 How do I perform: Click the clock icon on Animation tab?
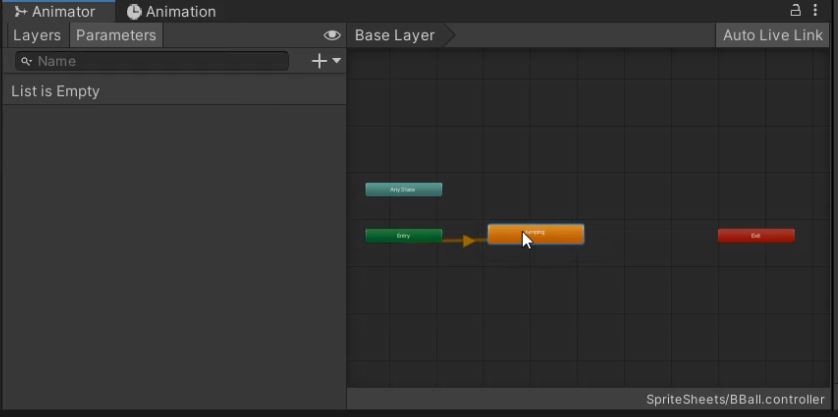(134, 12)
